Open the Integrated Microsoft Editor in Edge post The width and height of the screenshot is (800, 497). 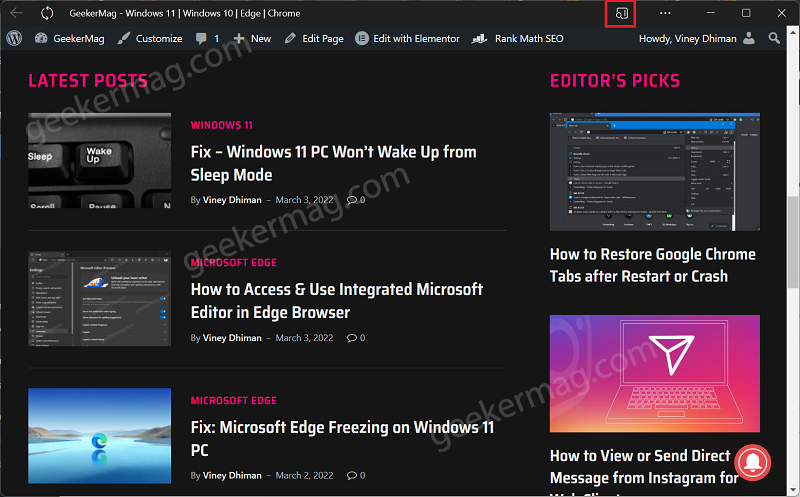pos(337,301)
